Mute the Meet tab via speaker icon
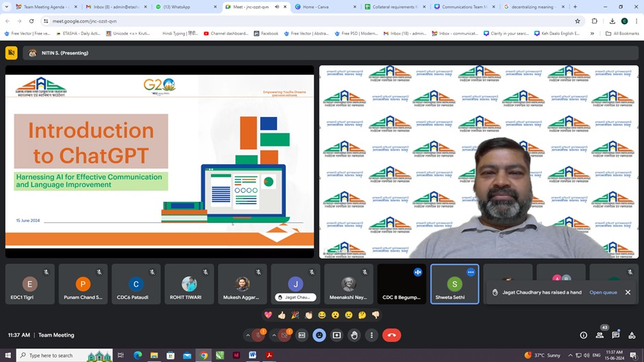This screenshot has width=644, height=362. click(277, 7)
